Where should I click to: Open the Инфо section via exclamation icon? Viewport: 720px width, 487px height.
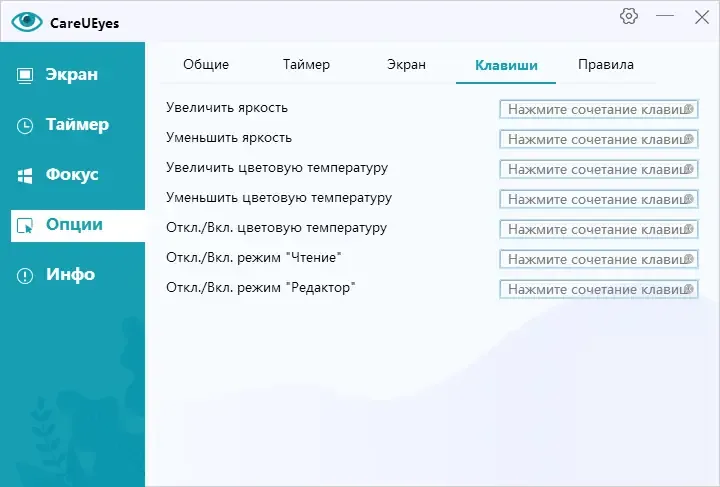point(25,276)
